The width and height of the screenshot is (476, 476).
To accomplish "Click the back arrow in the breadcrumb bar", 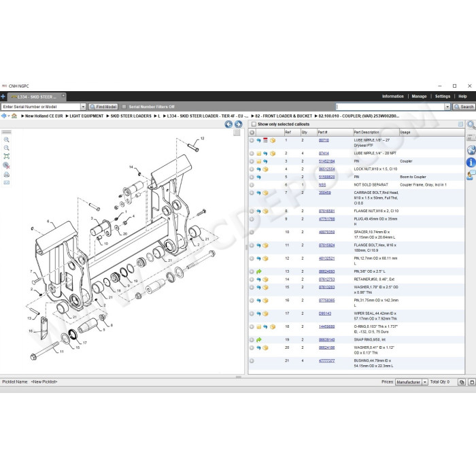I will 3,116.
